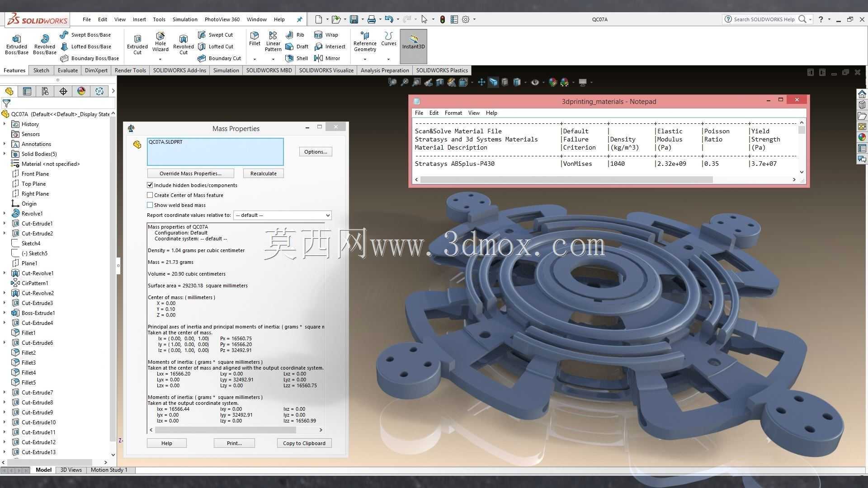Expand the History node

pyautogui.click(x=5, y=124)
